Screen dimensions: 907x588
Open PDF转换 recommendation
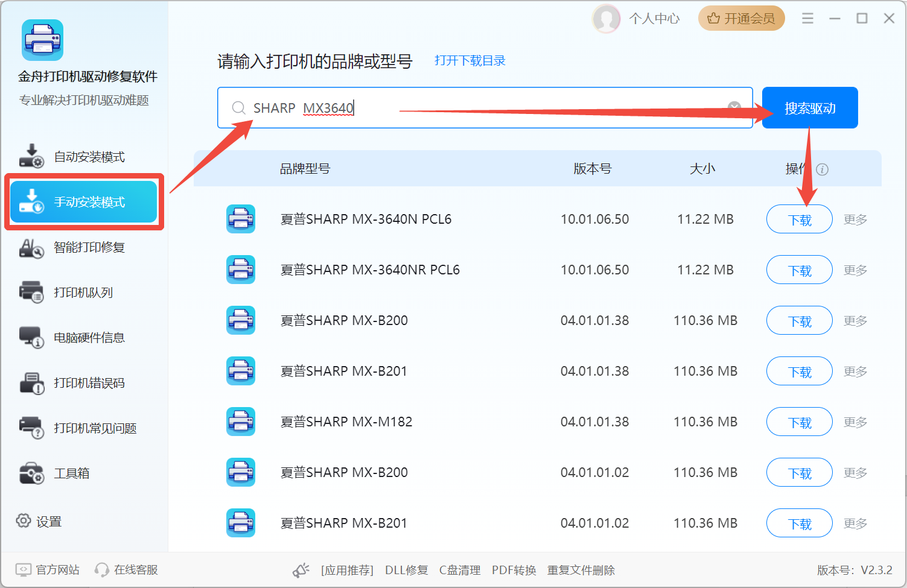pos(514,570)
